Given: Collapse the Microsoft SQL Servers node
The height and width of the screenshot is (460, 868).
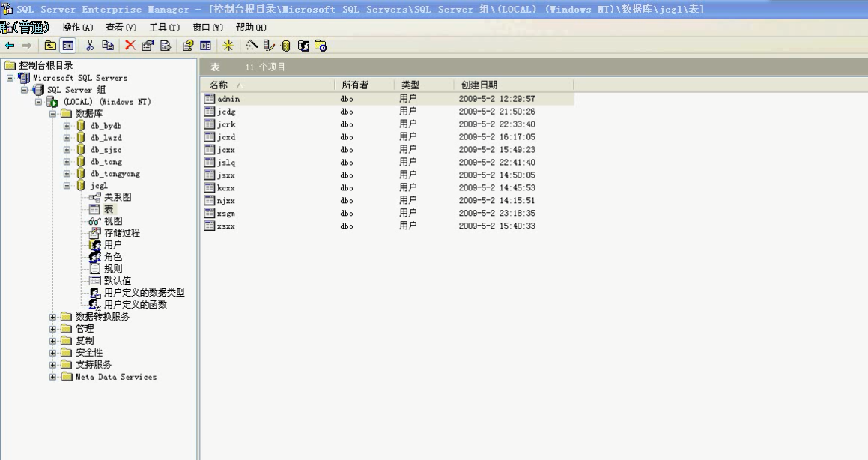Looking at the screenshot, I should (10, 78).
